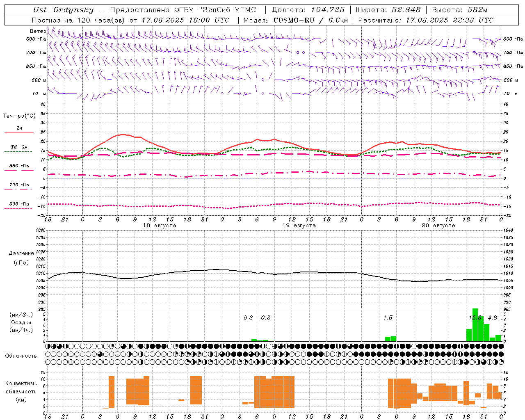
Task: Click the 12.9 precipitation value
Action: pyautogui.click(x=475, y=317)
